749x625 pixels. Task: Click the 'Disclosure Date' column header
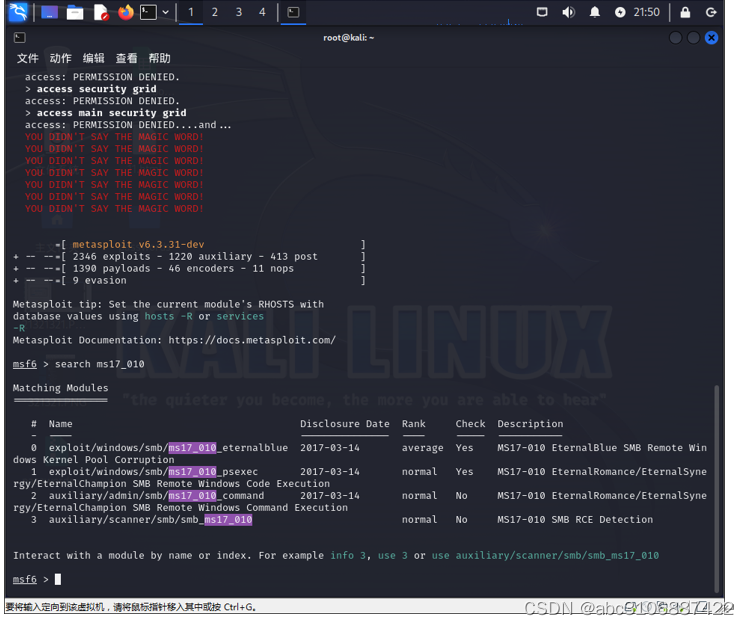(x=344, y=424)
